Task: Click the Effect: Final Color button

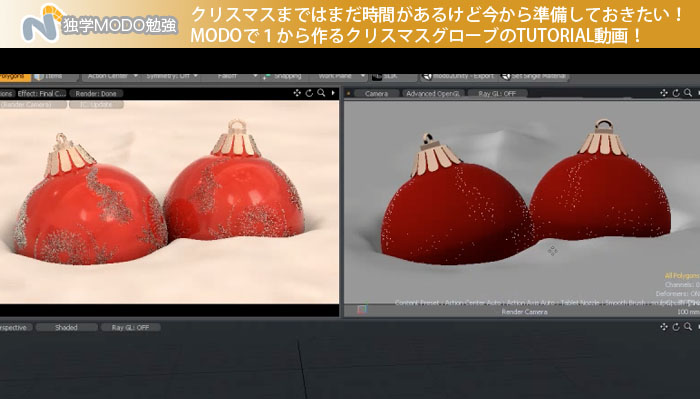Action: point(42,94)
